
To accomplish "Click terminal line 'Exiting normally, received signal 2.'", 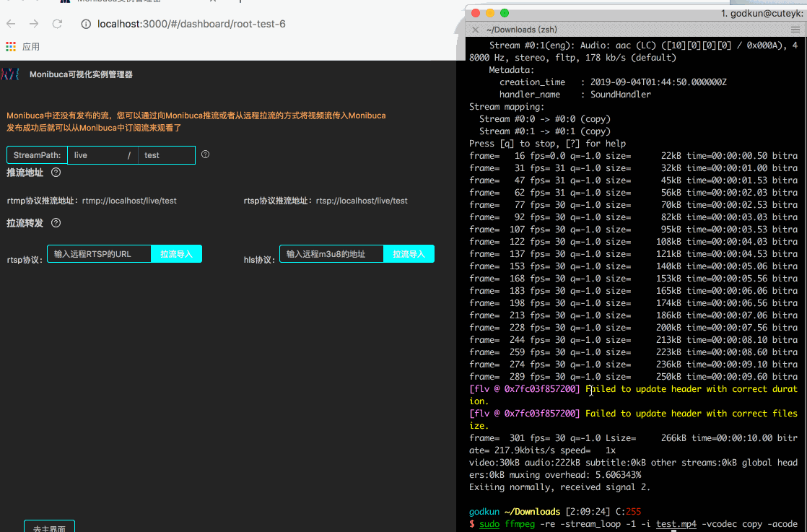I will 559,487.
